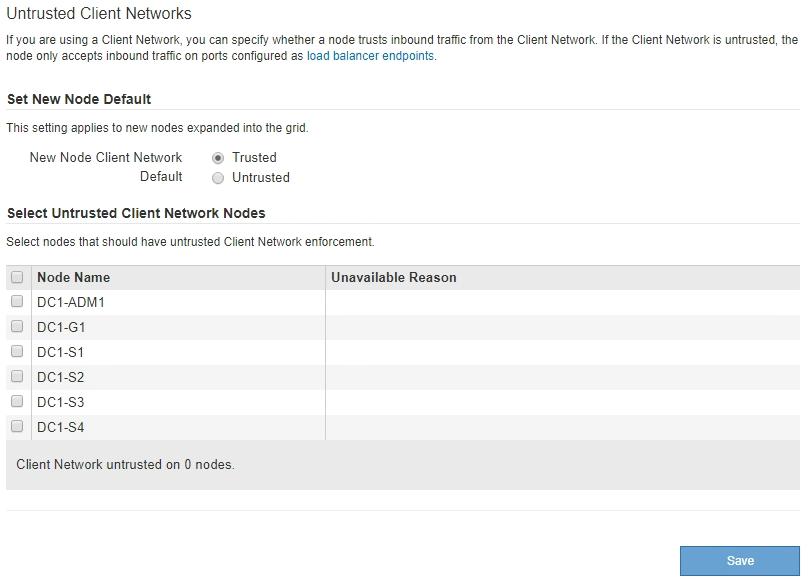Click the DC1-S1 node name
The width and height of the screenshot is (803, 580).
click(61, 352)
